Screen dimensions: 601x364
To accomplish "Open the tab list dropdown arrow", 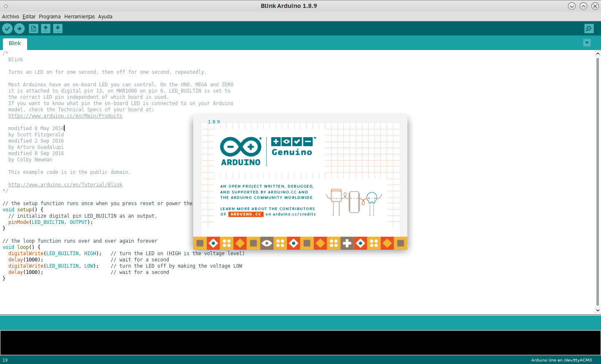I will [x=587, y=43].
